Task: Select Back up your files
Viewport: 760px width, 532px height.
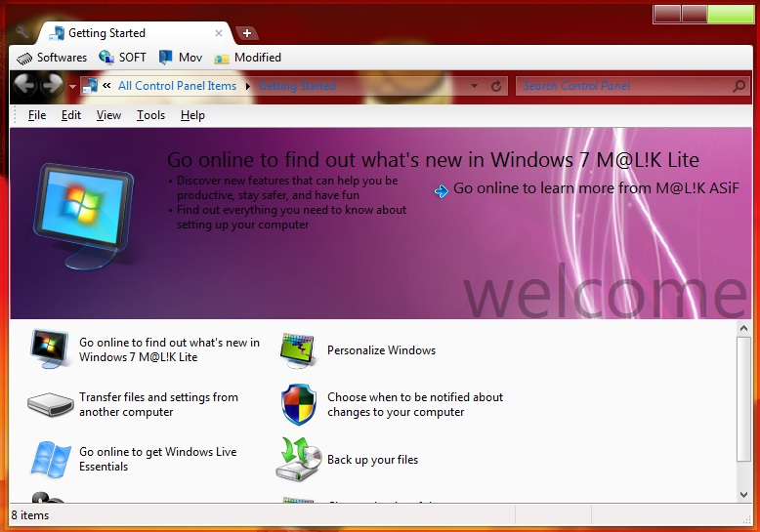Action: tap(373, 460)
